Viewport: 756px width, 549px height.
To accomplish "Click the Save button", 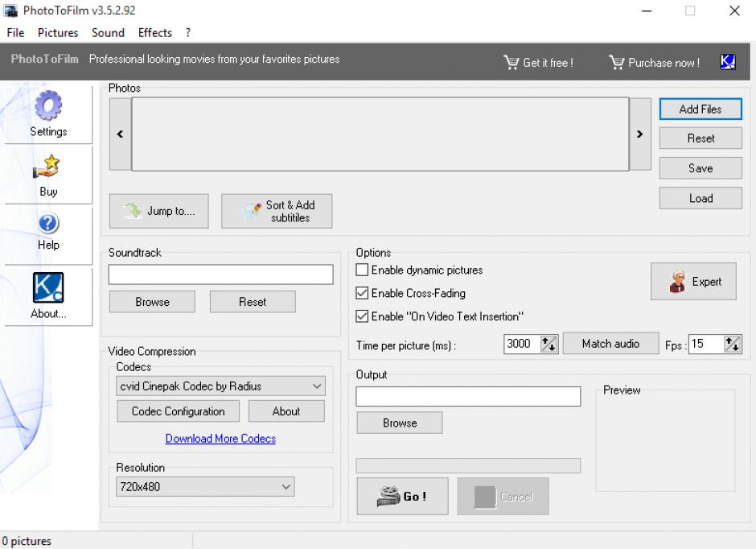I will click(701, 168).
